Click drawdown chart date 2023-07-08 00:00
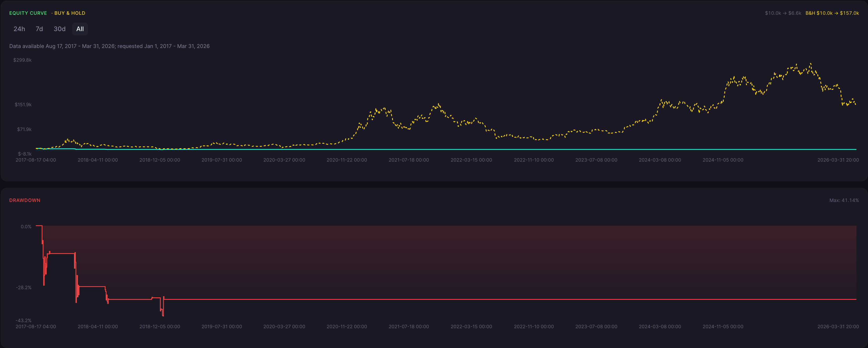The image size is (868, 348). (596, 326)
